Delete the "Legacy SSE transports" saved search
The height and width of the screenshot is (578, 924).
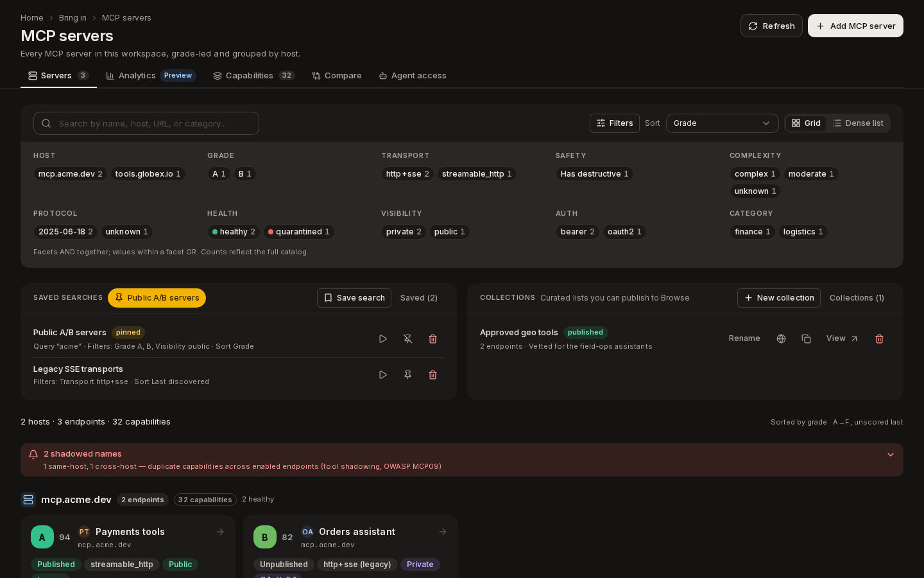(432, 374)
